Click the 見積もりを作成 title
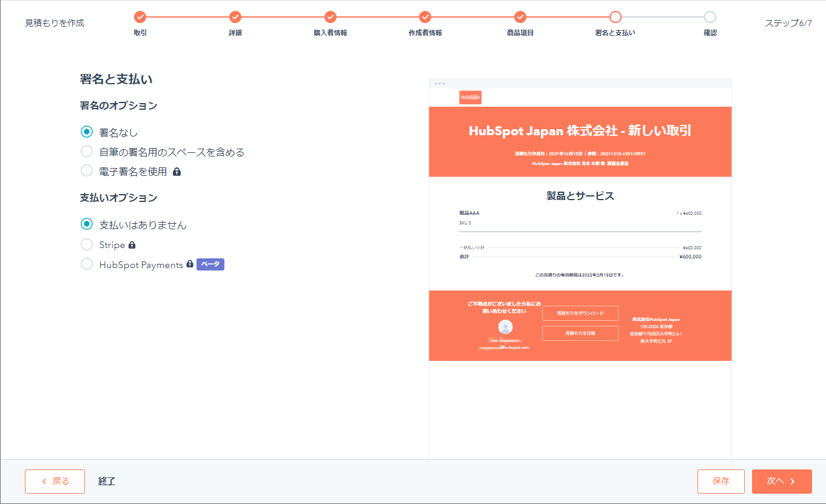 pyautogui.click(x=55, y=23)
